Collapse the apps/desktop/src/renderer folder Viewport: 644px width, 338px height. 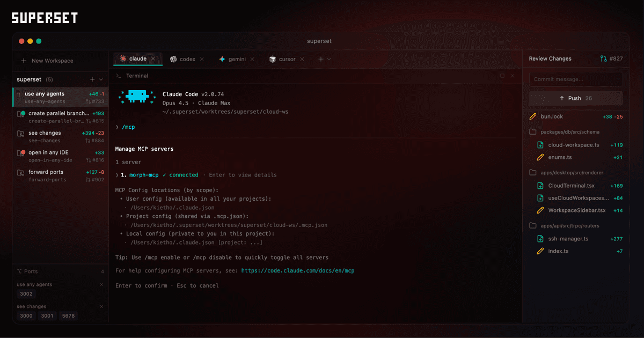tap(533, 173)
